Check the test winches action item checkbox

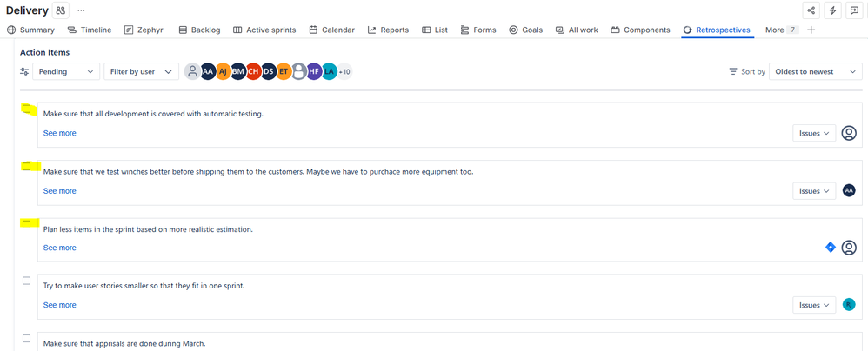(27, 167)
